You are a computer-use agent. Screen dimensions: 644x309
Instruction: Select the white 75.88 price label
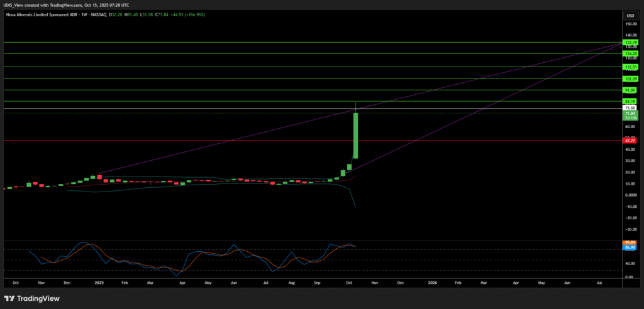click(x=630, y=108)
